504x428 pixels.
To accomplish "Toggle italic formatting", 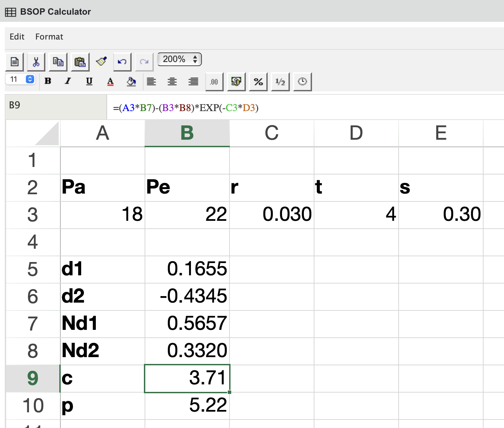I will point(68,81).
